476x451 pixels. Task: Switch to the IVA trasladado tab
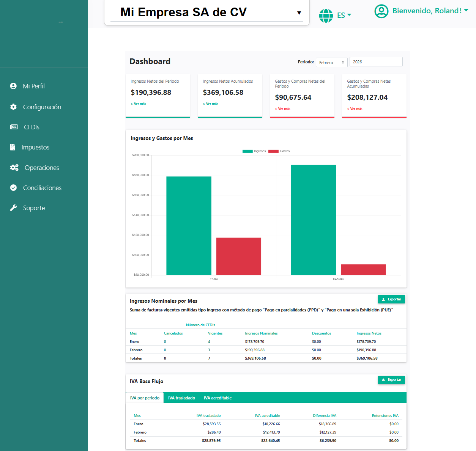182,398
